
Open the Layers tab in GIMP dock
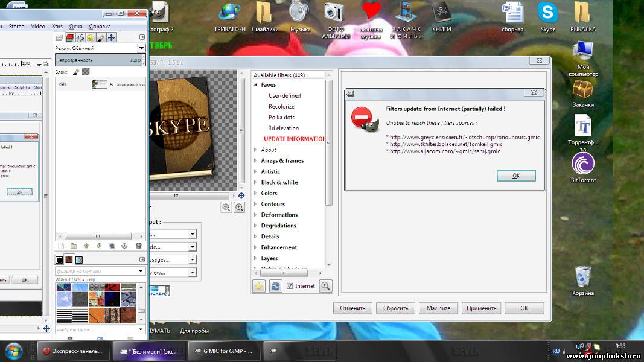[60, 38]
